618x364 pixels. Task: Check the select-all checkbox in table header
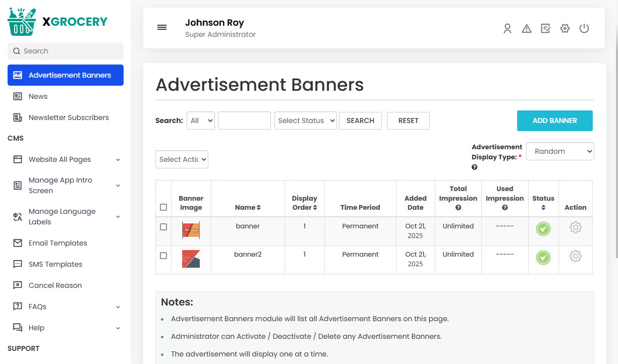tap(163, 207)
